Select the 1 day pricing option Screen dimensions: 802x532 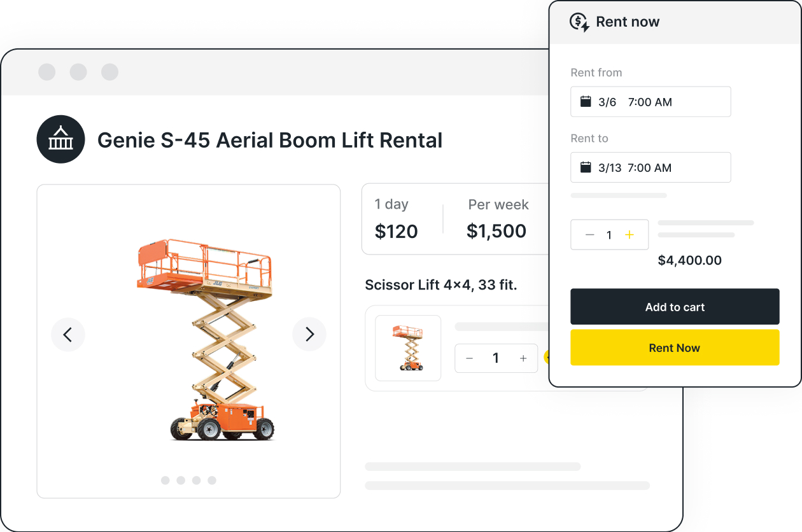pos(396,218)
